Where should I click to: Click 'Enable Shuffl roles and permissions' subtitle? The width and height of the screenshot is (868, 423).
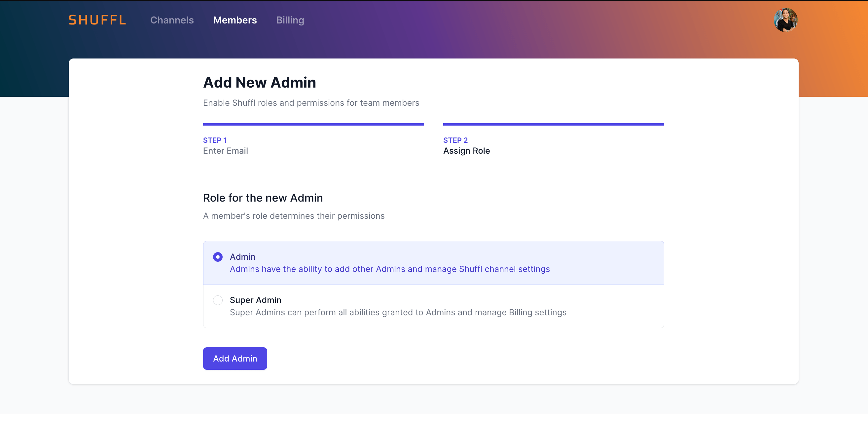[311, 103]
